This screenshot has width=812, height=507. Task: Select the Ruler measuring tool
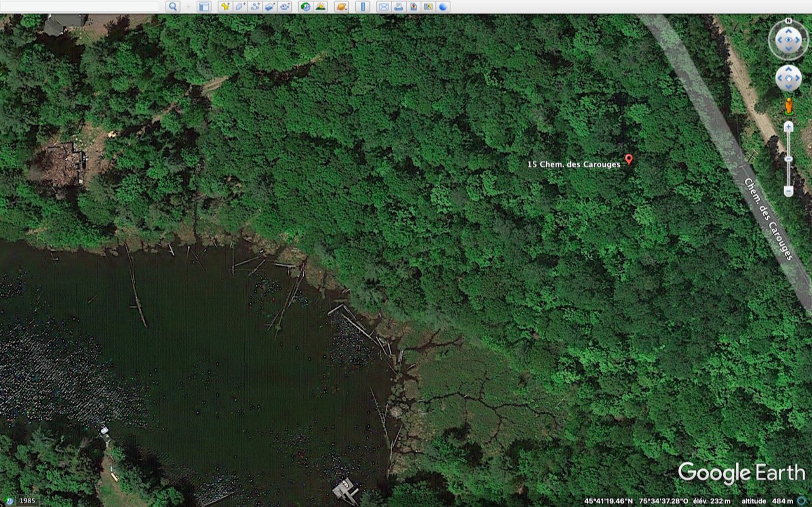click(362, 6)
